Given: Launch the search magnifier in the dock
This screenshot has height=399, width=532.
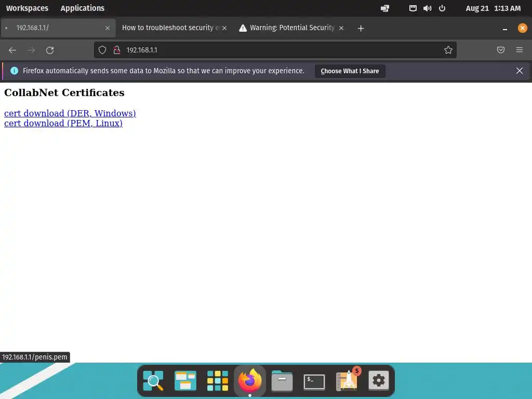Looking at the screenshot, I should click(x=153, y=381).
